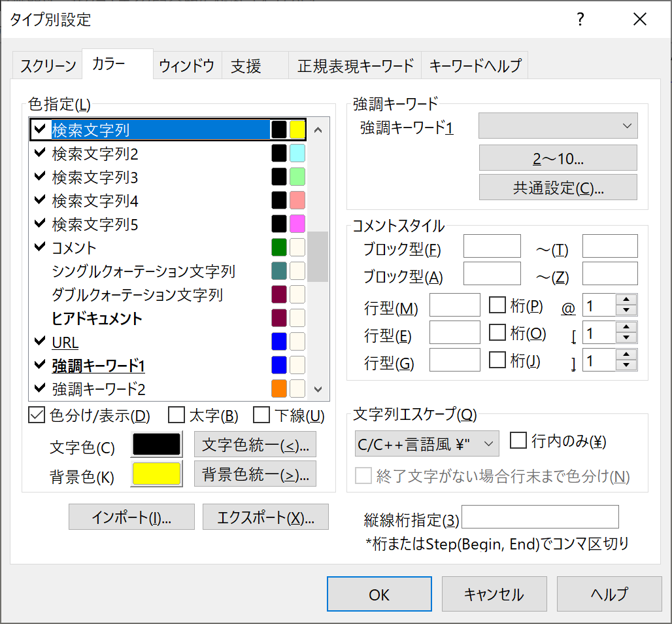This screenshot has height=624, width=672.
Task: Click the インポート(I)... button
Action: click(x=131, y=517)
